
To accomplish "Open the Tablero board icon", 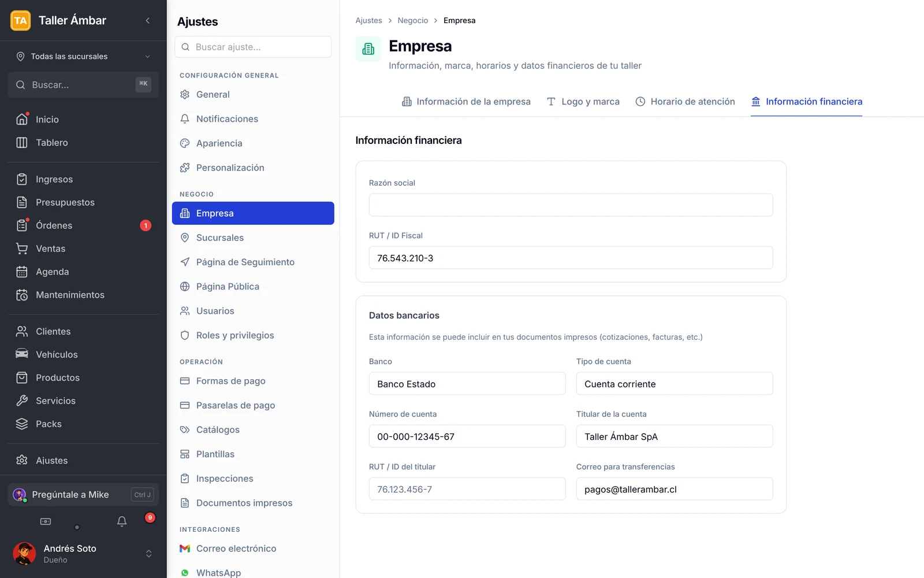I will [x=22, y=143].
